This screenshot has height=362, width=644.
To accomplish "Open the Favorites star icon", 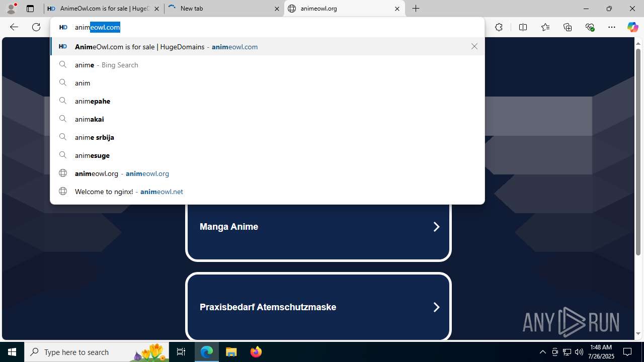I will click(545, 27).
